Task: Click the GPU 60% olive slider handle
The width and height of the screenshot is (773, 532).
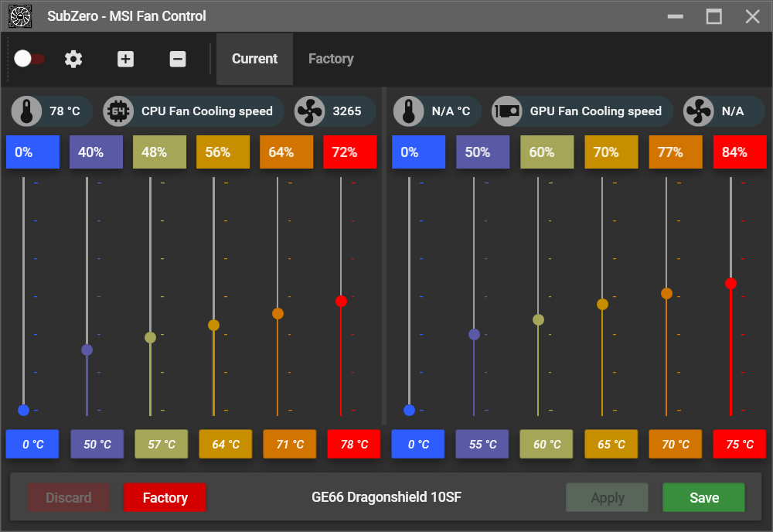Action: click(x=538, y=319)
